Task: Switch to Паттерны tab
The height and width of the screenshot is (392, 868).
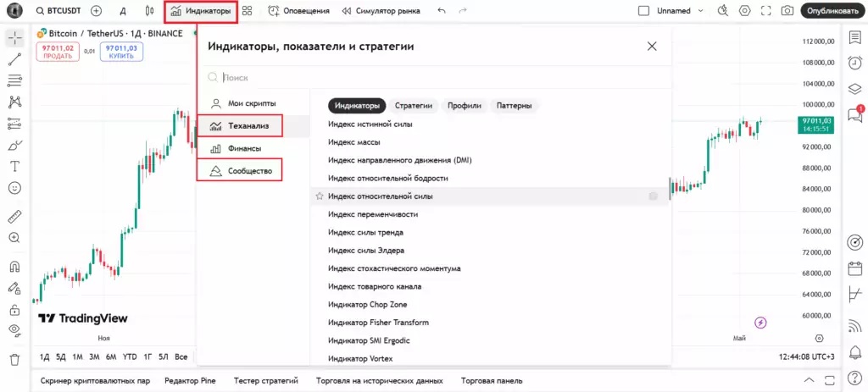Action: (x=515, y=106)
